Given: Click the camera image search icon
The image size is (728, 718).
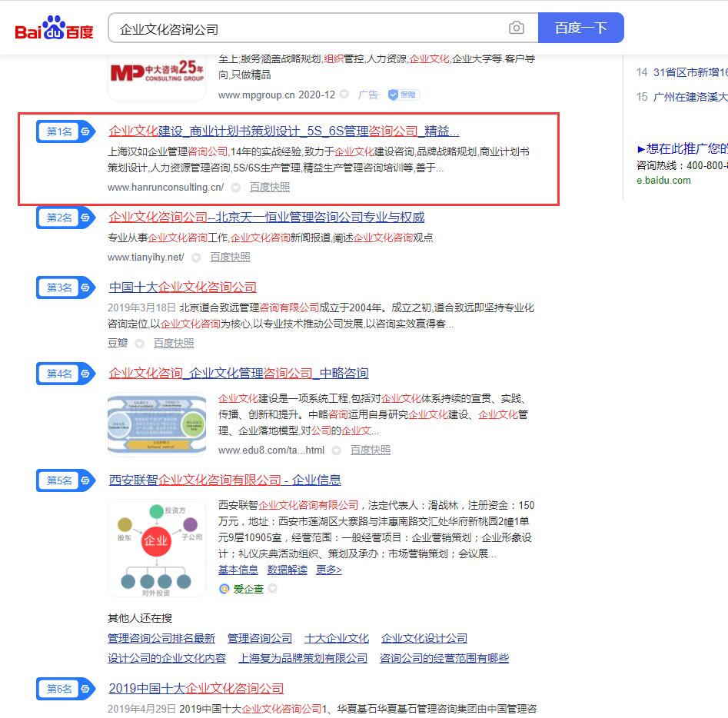Looking at the screenshot, I should (x=517, y=28).
